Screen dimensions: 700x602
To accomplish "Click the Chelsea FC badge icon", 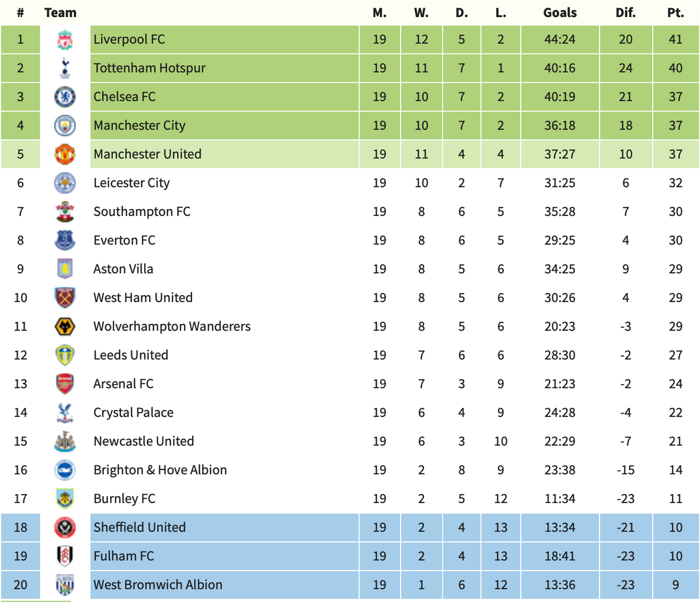I will point(65,97).
